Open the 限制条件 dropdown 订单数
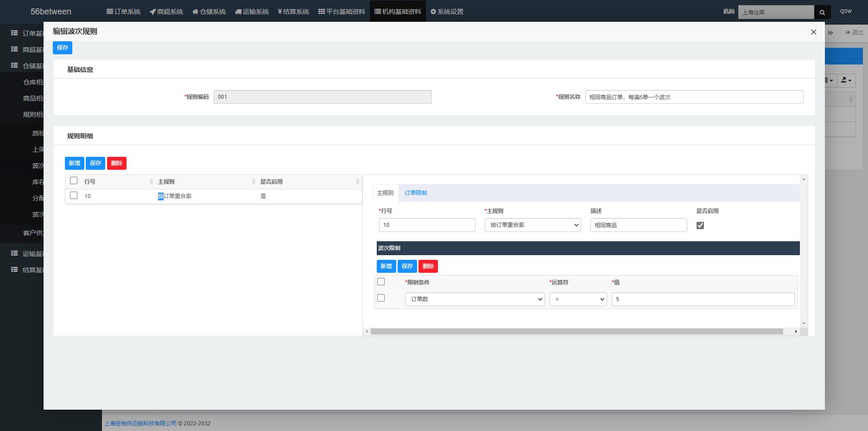Screen dimensions: 868x431 pyautogui.click(x=475, y=299)
